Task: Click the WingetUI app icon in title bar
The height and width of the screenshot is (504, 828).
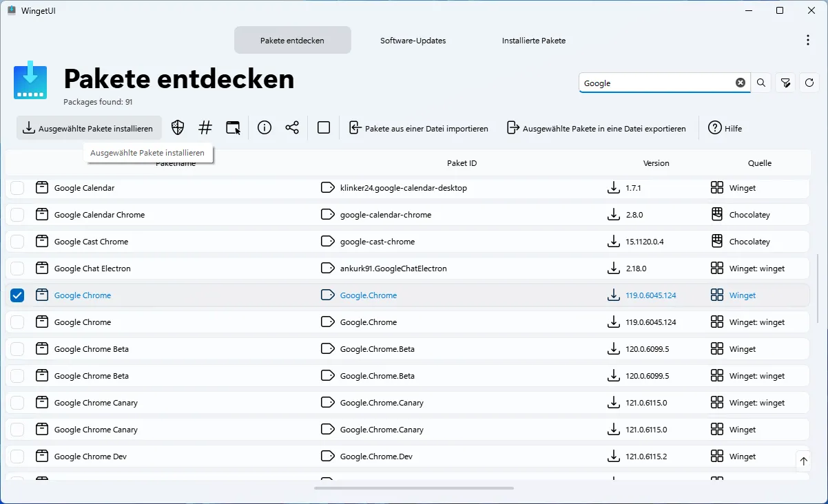Action: (x=11, y=10)
